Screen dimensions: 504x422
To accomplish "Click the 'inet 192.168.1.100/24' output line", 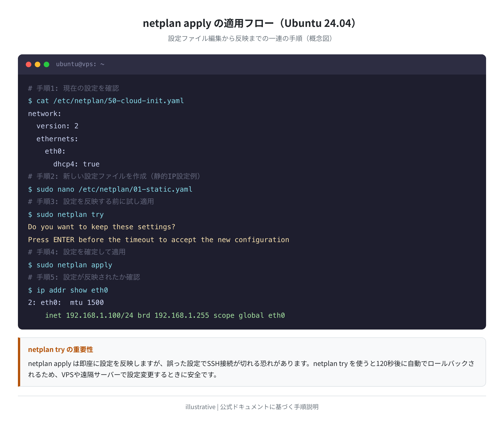I will point(165,316).
